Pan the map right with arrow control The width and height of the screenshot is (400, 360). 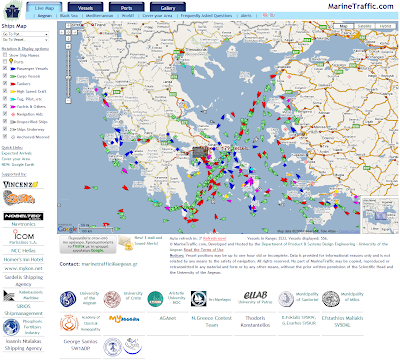(x=74, y=32)
